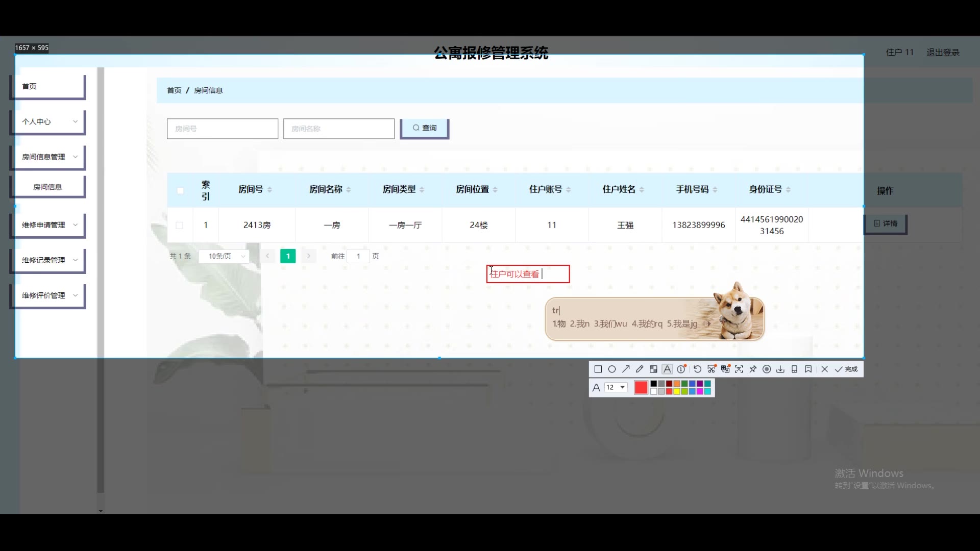Select the numbered step marker tool
Screen dimensions: 980x551
pyautogui.click(x=681, y=369)
